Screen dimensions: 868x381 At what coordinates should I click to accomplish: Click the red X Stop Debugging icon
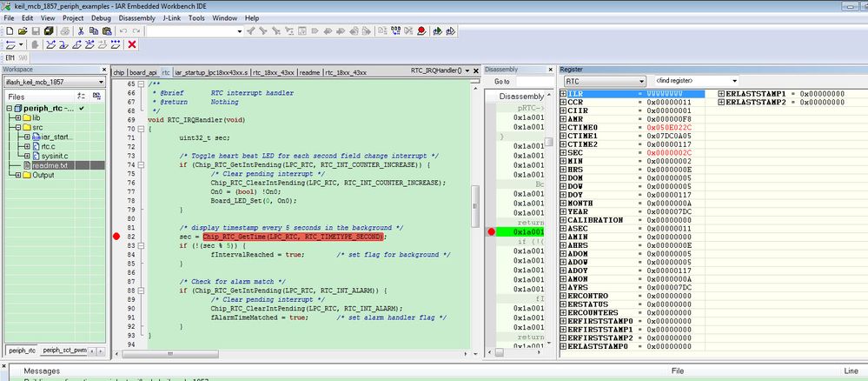pos(132,44)
